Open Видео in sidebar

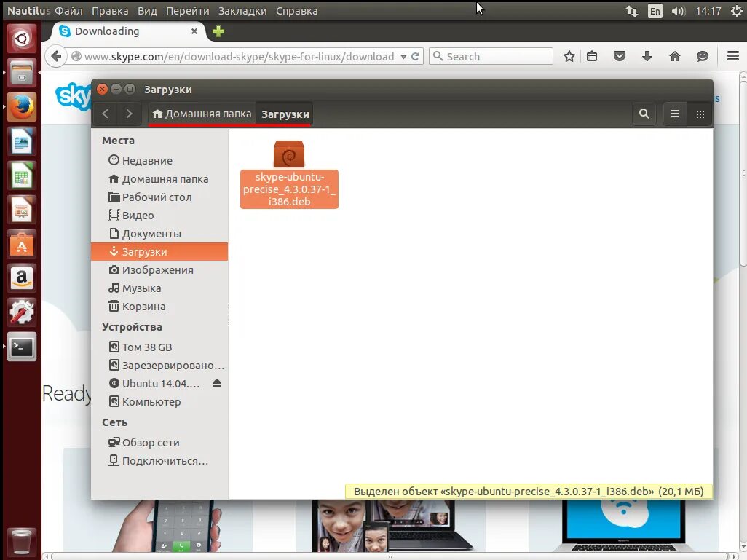[159, 215]
